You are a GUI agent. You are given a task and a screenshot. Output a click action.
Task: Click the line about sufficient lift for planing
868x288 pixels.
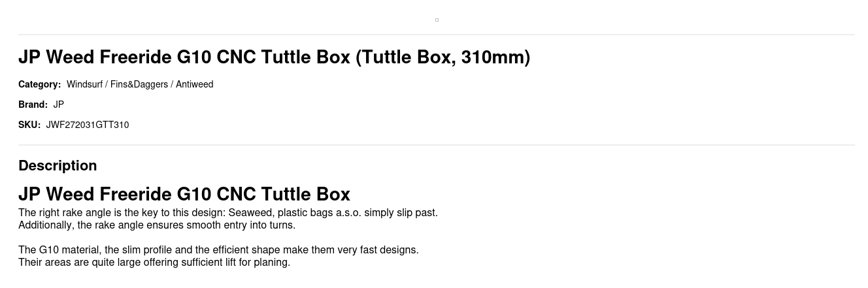point(154,263)
